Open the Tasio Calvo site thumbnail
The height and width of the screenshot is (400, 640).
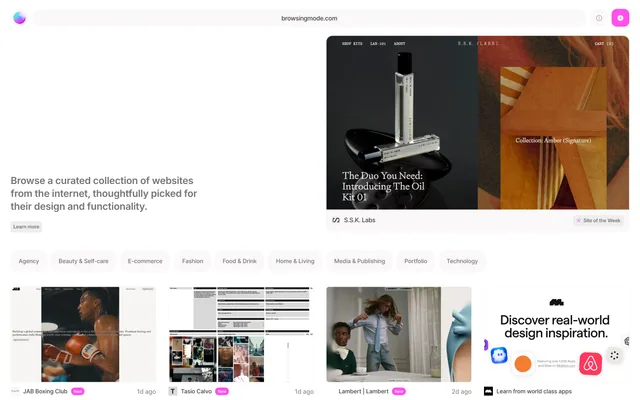point(241,334)
